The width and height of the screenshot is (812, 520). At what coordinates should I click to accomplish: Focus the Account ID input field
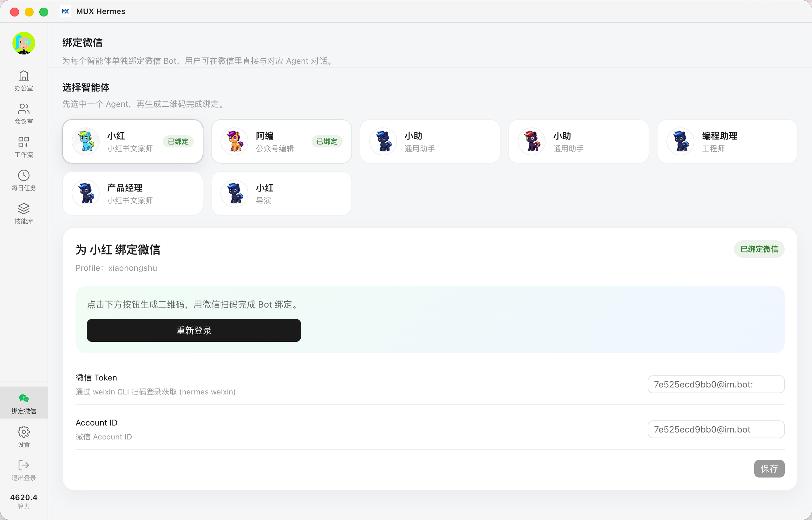(716, 429)
